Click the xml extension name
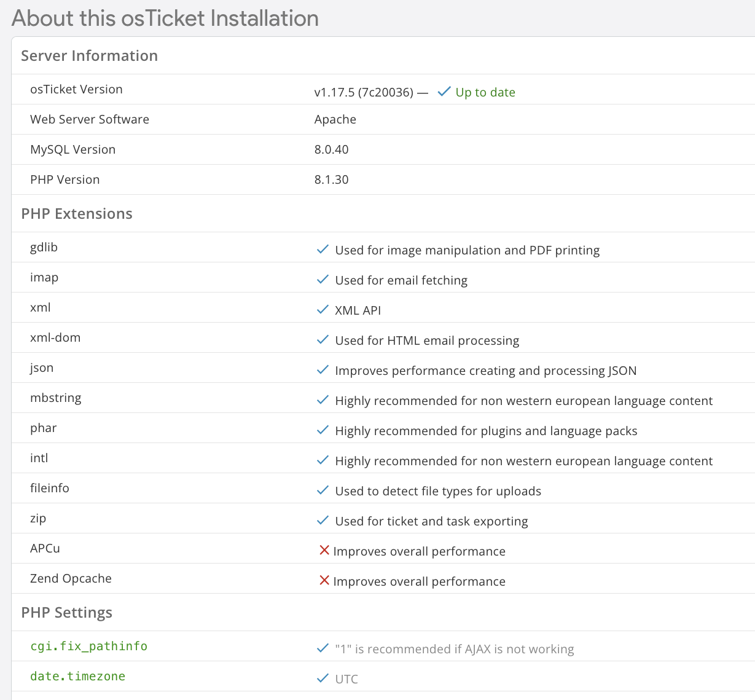 point(41,307)
